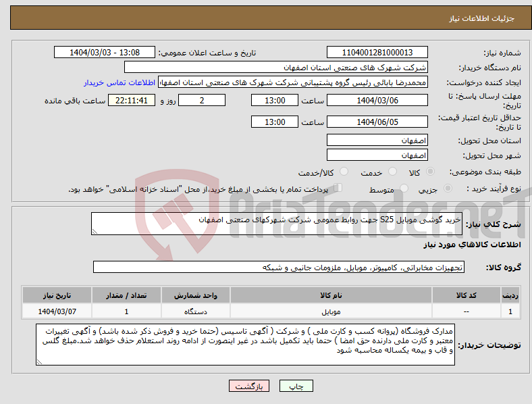Click the row number cell under ردیف

[x=510, y=311]
